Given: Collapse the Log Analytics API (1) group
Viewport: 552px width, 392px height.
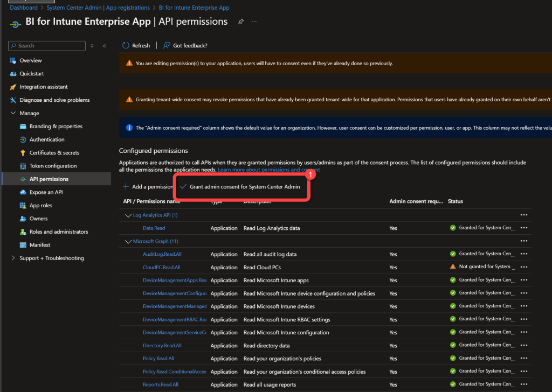Looking at the screenshot, I should 128,215.
